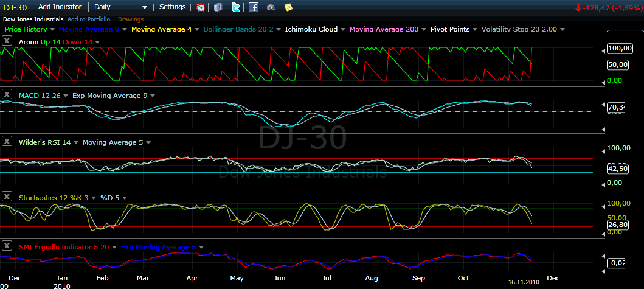Click the SMI value label -0,02
This screenshot has width=644, height=289.
click(x=616, y=263)
